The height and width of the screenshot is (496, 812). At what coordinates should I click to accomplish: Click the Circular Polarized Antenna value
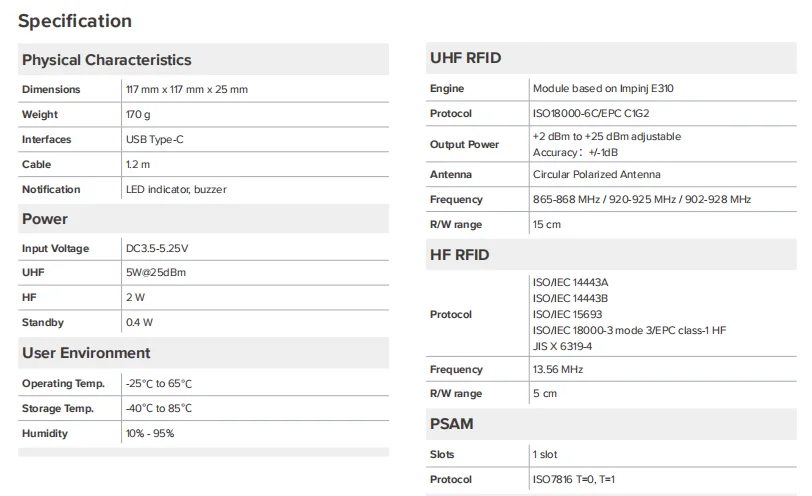click(596, 175)
